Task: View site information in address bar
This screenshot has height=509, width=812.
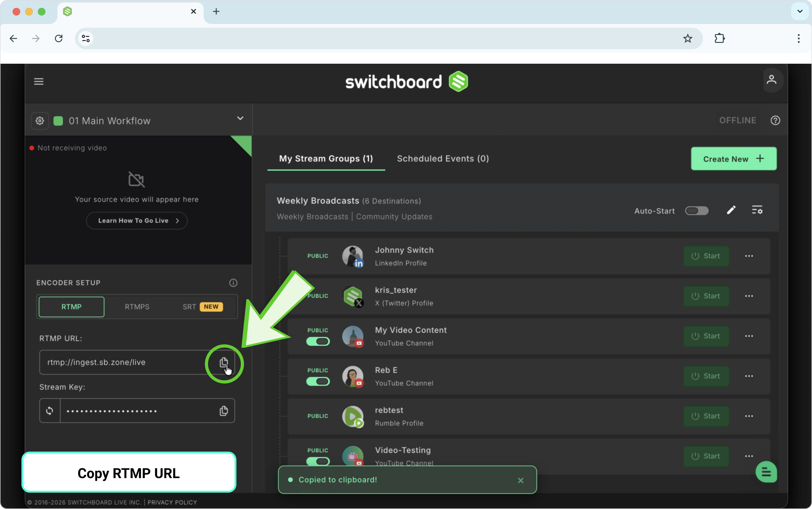Action: click(86, 38)
